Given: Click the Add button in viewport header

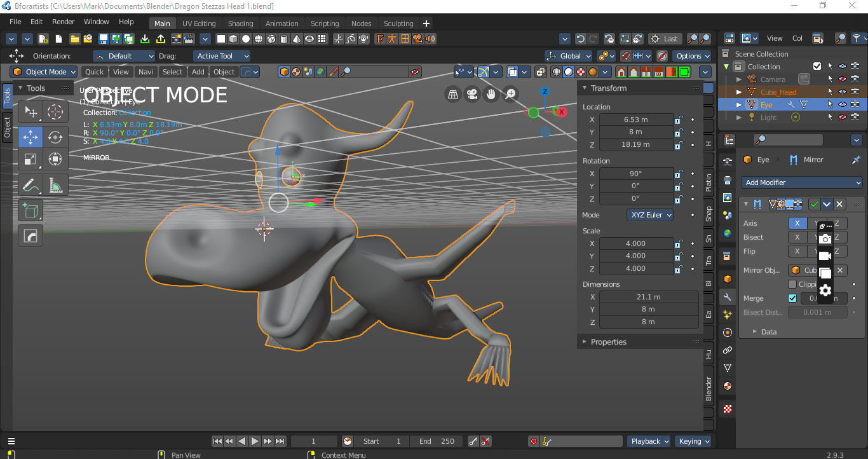Looking at the screenshot, I should pyautogui.click(x=198, y=72).
